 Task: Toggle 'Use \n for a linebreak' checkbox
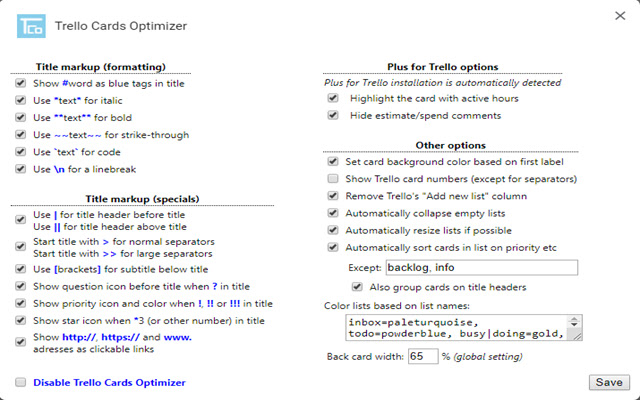[21, 169]
